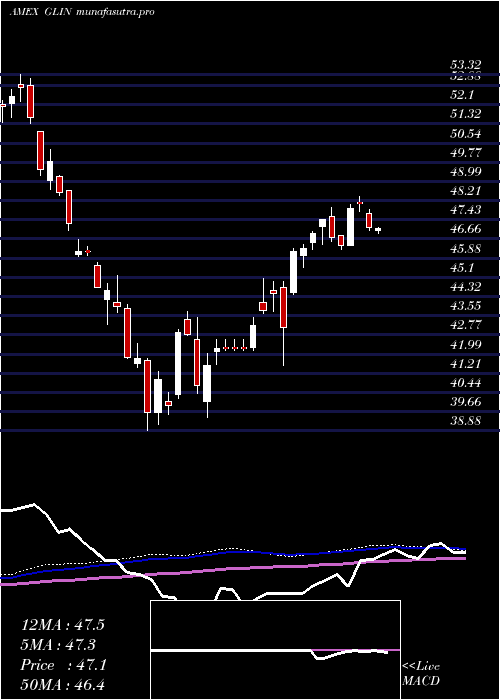Viewport: 500px width, 700px height.
Task: Click the 47.43 price axis label
Action: 465,210
